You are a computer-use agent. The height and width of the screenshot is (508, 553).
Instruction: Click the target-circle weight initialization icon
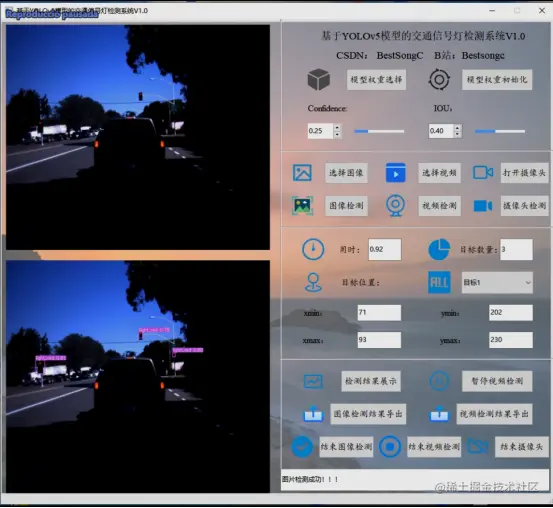[439, 79]
